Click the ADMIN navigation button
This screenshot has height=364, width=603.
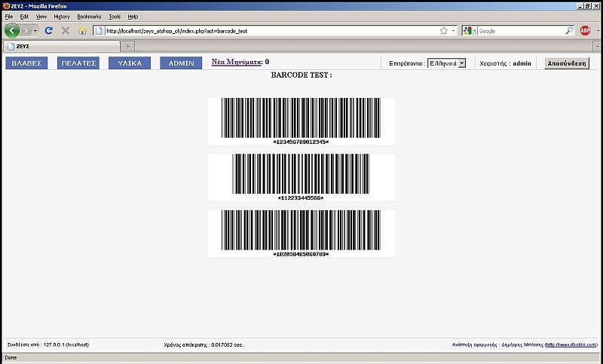[x=181, y=63]
